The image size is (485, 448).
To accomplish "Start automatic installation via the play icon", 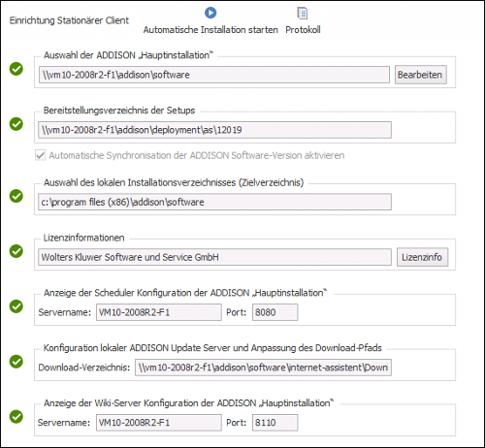I will tap(210, 13).
